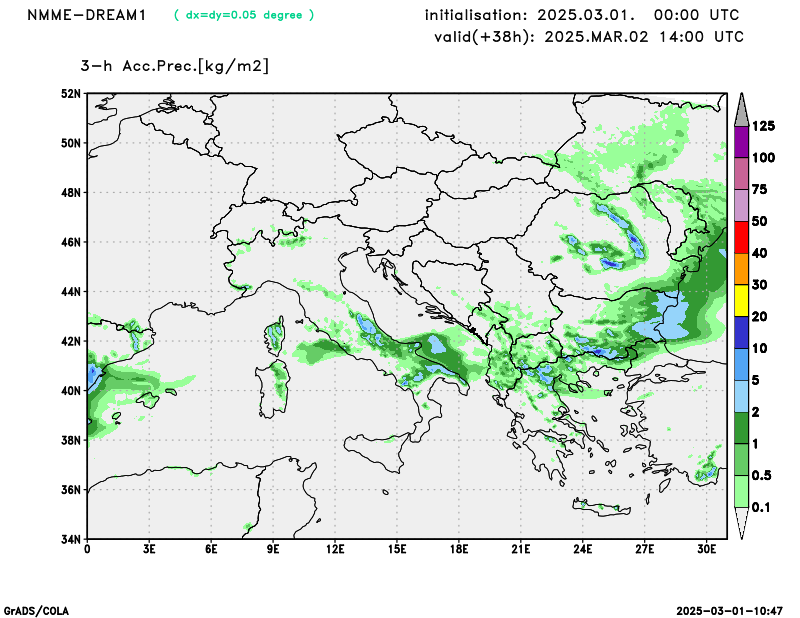Click the island of Crete on the map
The width and height of the screenshot is (800, 618).
[x=601, y=507]
